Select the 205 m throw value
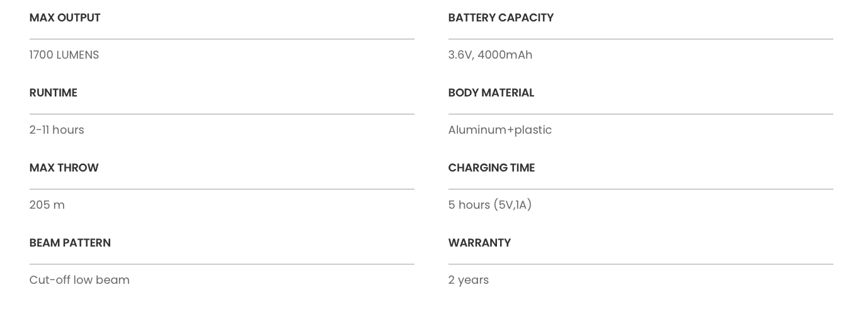Image resolution: width=868 pixels, height=309 pixels. pos(47,205)
